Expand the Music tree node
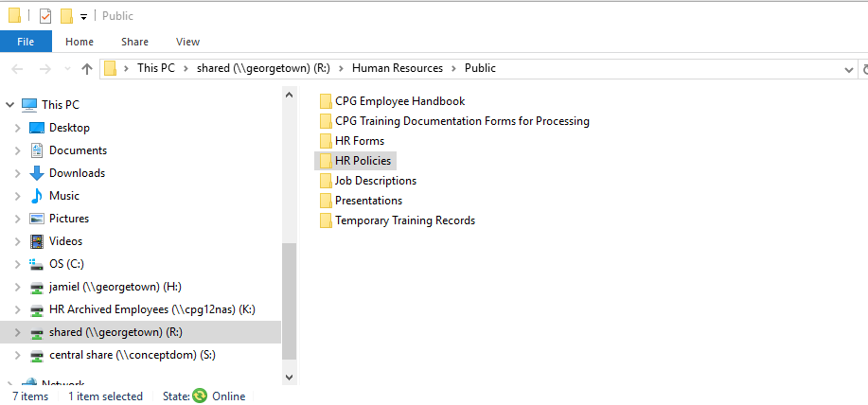The height and width of the screenshot is (405, 868). tap(18, 196)
